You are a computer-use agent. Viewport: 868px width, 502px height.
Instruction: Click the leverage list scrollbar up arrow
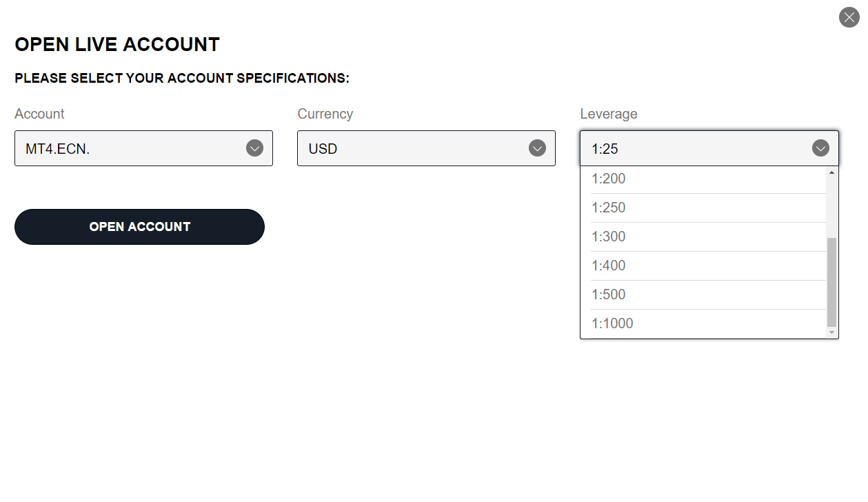click(x=831, y=172)
